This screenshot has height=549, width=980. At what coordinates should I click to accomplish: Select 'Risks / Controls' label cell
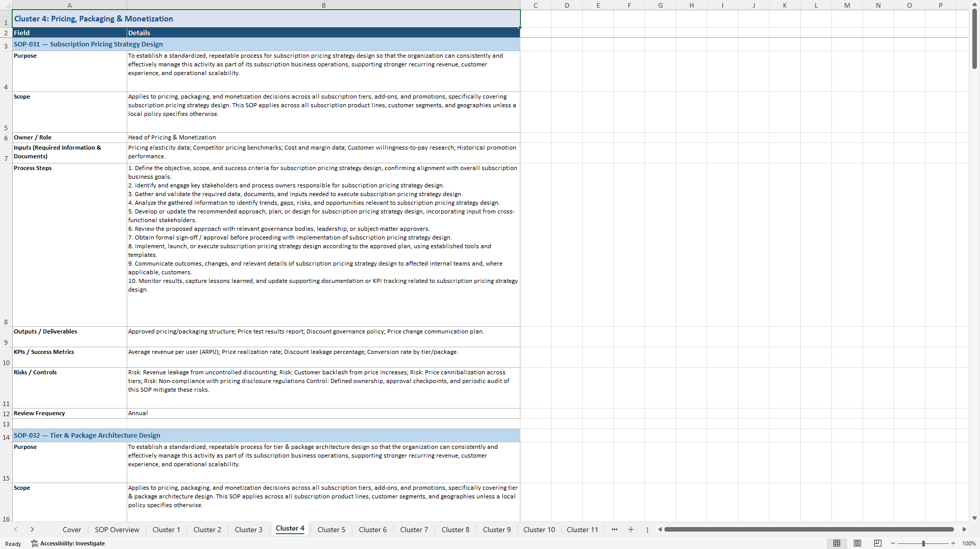click(x=69, y=388)
